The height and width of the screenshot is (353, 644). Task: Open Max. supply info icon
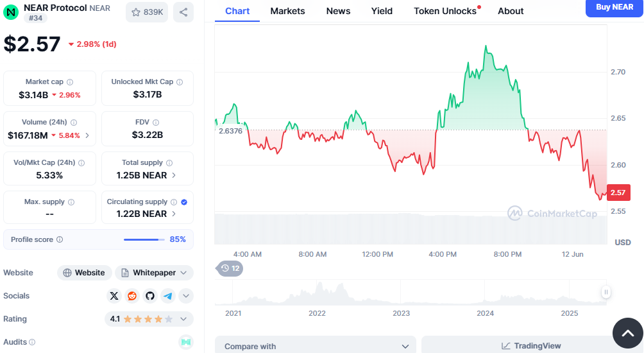71,202
